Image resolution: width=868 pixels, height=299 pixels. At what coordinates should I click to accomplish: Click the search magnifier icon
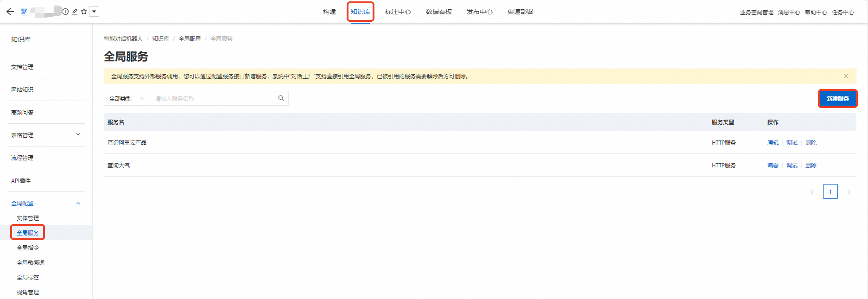pyautogui.click(x=281, y=98)
